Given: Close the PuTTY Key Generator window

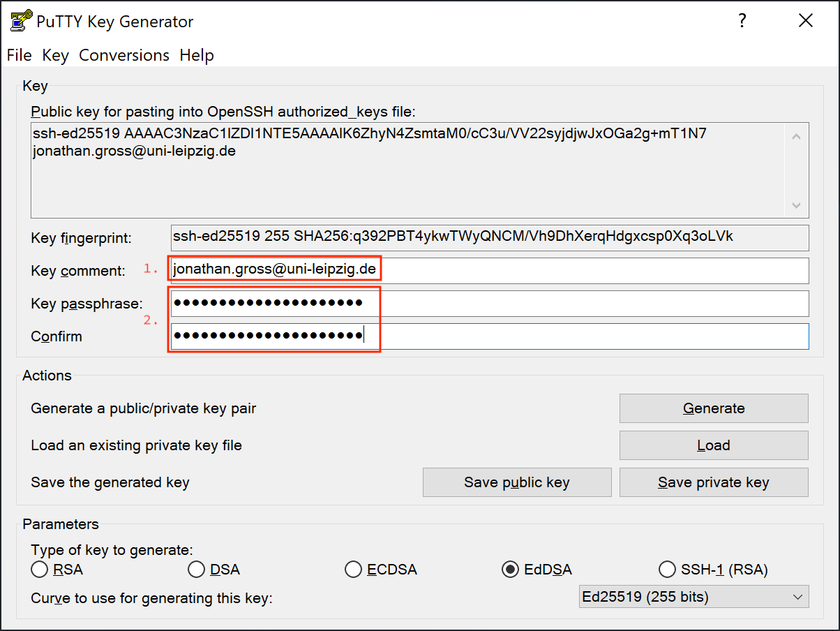Looking at the screenshot, I should [806, 21].
